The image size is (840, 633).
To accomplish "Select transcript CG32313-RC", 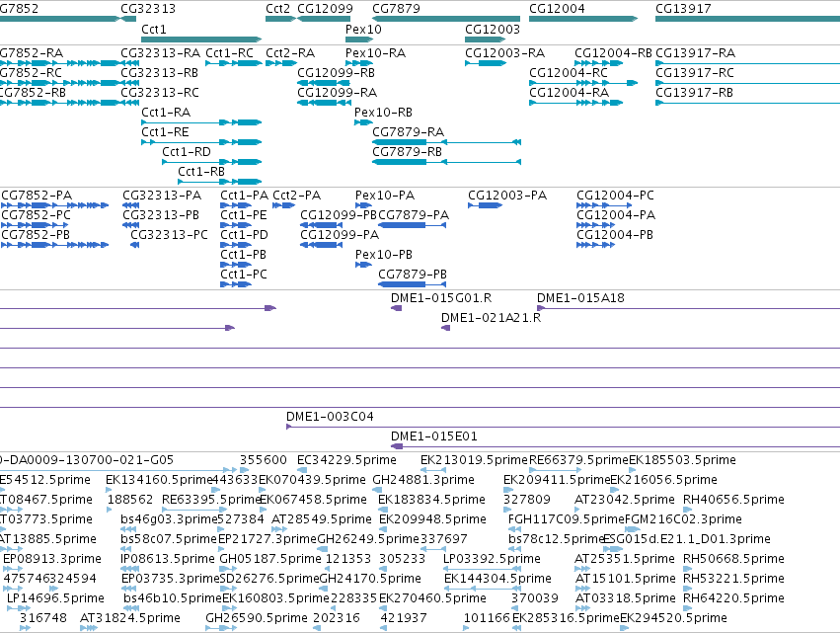I will point(130,103).
